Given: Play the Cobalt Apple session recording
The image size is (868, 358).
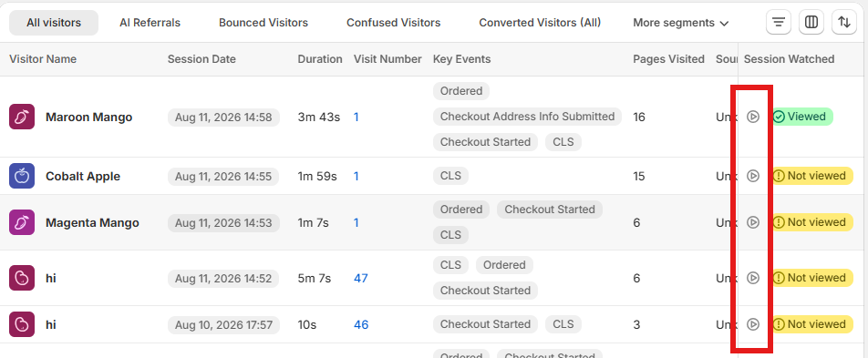Looking at the screenshot, I should 753,176.
